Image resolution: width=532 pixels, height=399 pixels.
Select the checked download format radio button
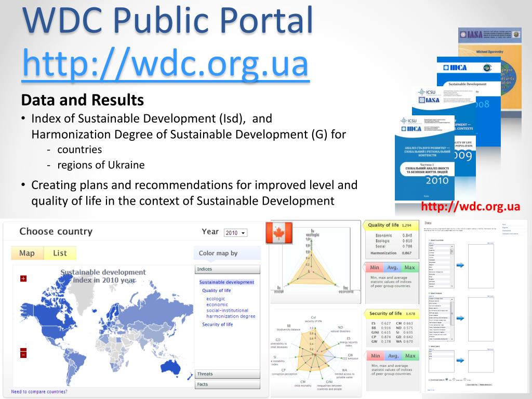(x=446, y=379)
